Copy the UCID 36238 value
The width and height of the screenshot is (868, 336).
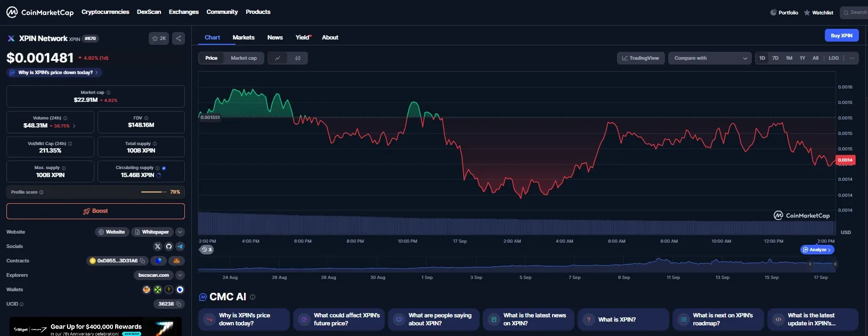click(x=179, y=304)
